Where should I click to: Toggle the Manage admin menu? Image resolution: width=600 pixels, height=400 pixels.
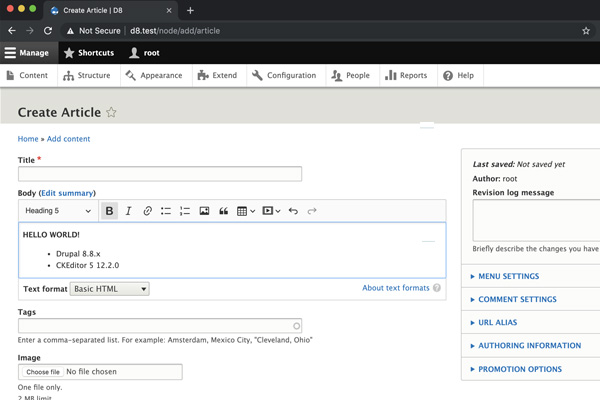click(27, 53)
